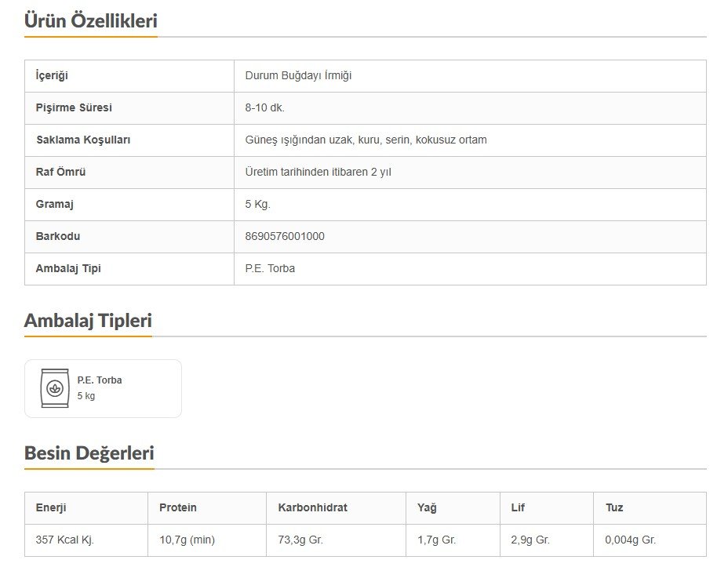728x578 pixels.
Task: Click the Pişirme Süresi row label
Action: (x=74, y=108)
